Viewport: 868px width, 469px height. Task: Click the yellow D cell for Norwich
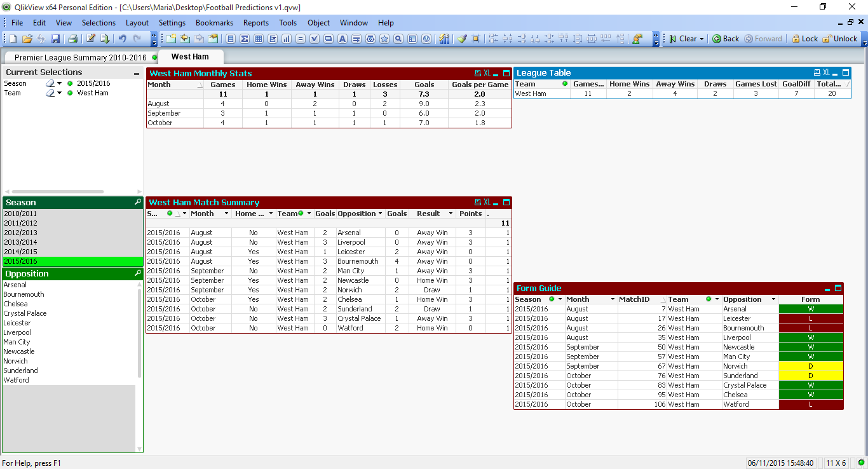(811, 366)
